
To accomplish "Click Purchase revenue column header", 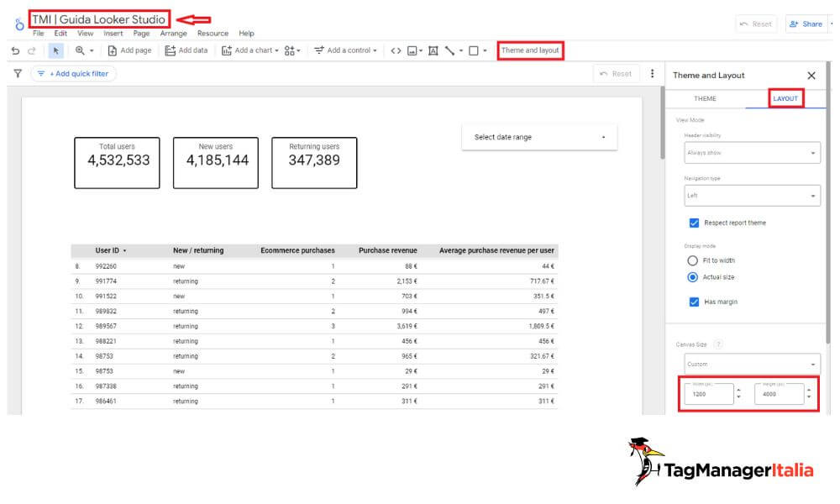I will pos(388,250).
